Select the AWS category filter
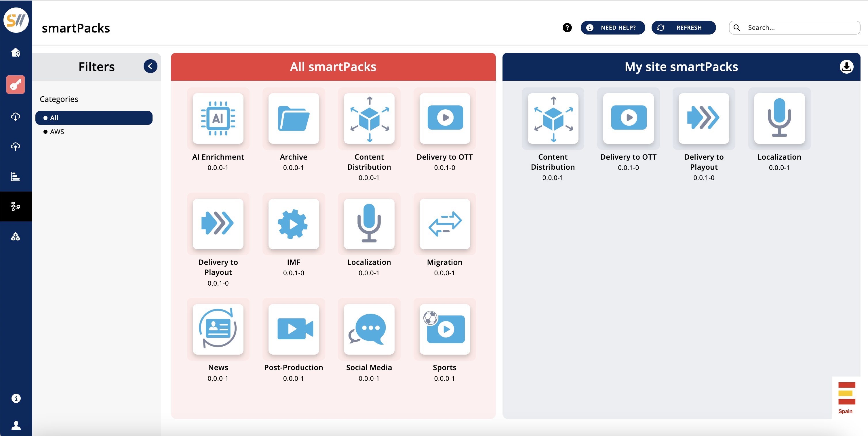Viewport: 868px width, 436px height. tap(56, 132)
